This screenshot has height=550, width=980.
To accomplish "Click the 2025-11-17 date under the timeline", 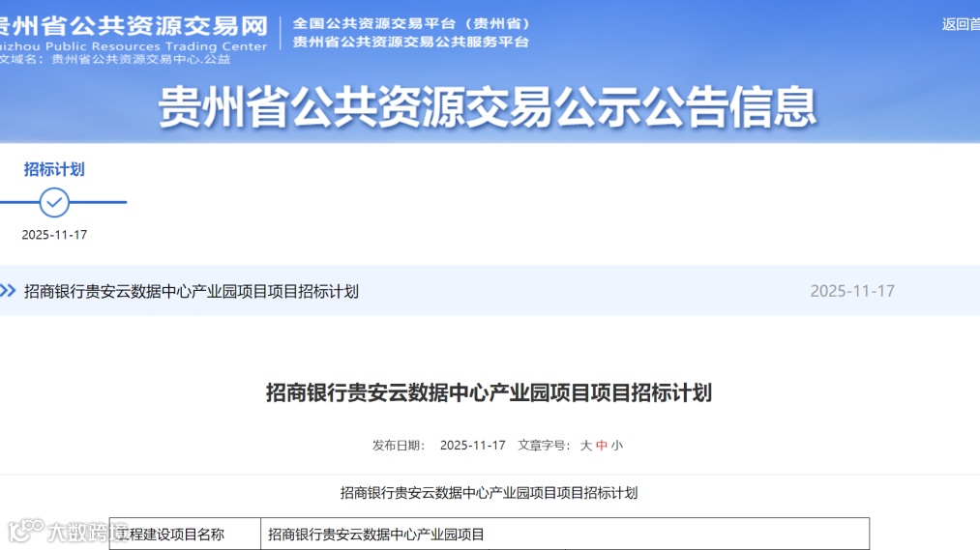I will coord(54,235).
